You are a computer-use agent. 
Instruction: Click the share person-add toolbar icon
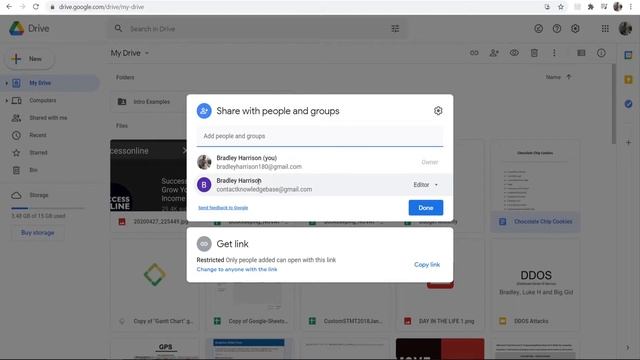(x=494, y=53)
